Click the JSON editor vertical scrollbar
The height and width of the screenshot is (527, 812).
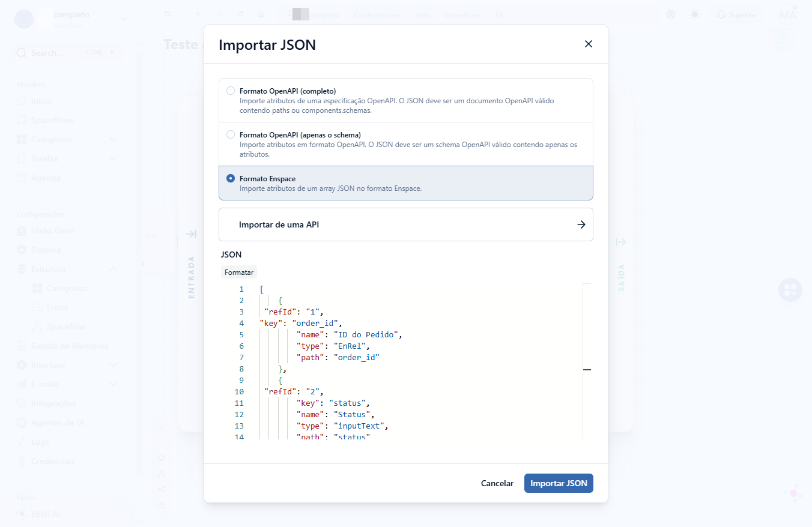pyautogui.click(x=587, y=361)
